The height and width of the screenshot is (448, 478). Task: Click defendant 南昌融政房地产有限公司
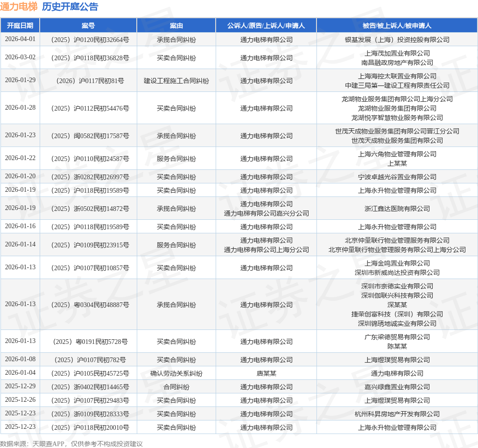point(397,63)
